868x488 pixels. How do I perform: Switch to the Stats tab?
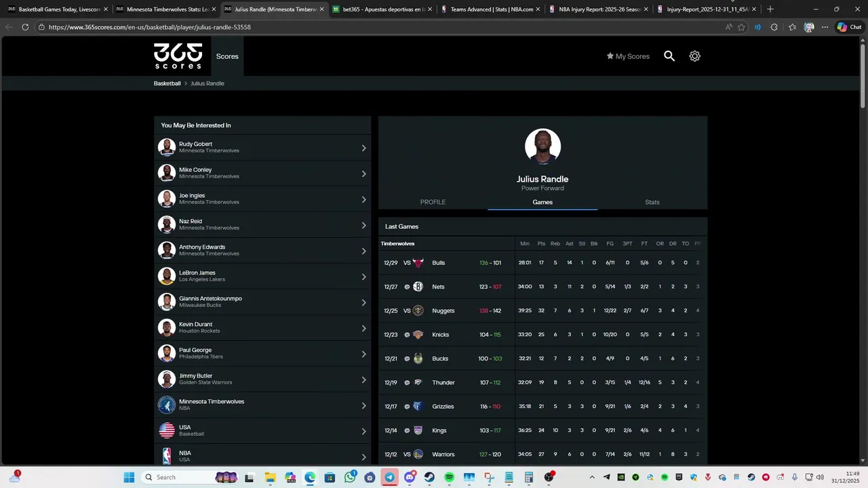click(652, 202)
